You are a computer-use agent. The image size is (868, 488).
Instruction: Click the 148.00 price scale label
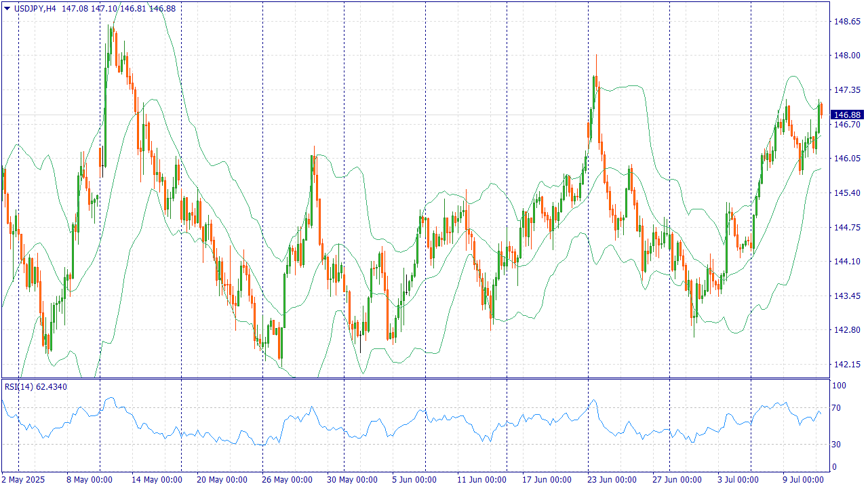pyautogui.click(x=846, y=56)
